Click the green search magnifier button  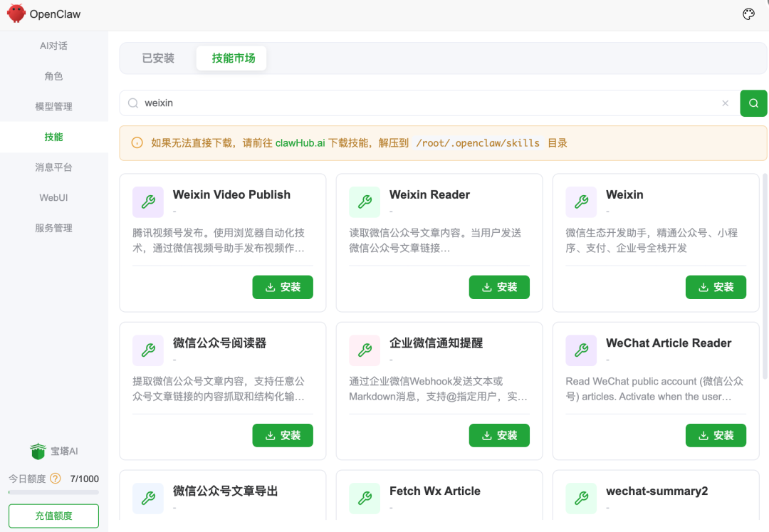(x=753, y=103)
